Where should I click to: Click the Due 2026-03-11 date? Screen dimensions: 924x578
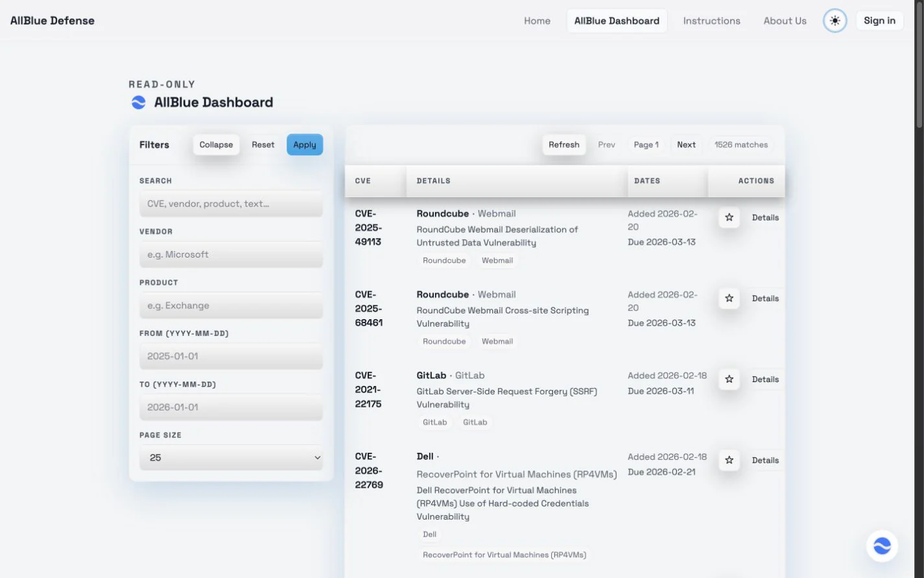click(x=661, y=391)
